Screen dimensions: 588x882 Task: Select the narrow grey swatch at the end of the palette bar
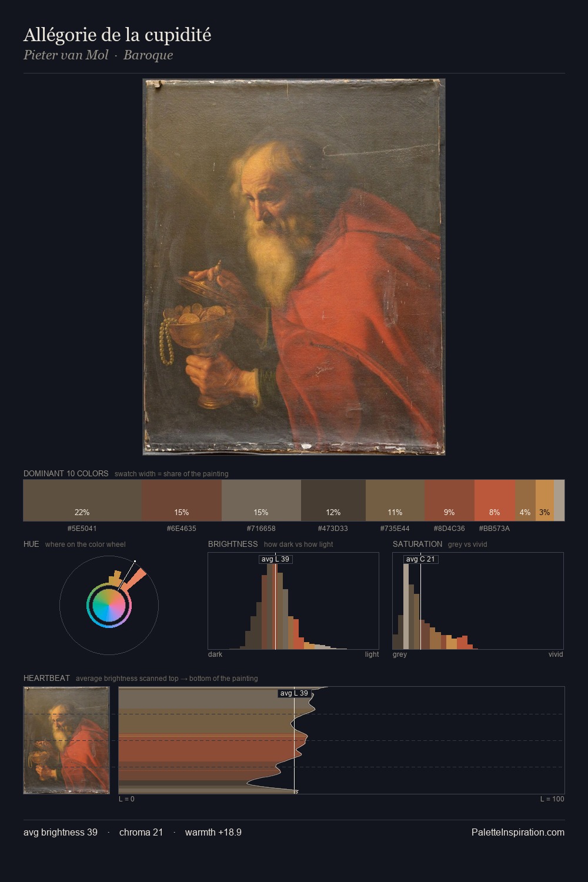(x=559, y=500)
